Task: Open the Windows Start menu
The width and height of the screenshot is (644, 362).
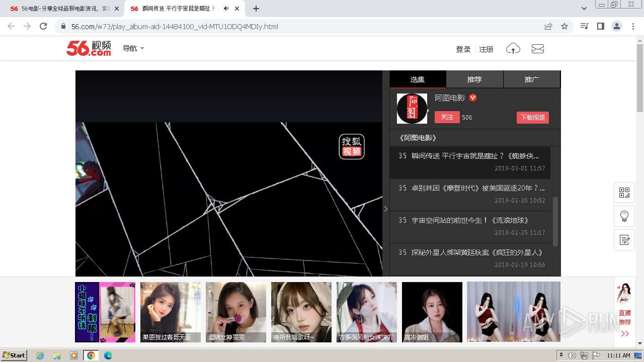Action: [14, 355]
